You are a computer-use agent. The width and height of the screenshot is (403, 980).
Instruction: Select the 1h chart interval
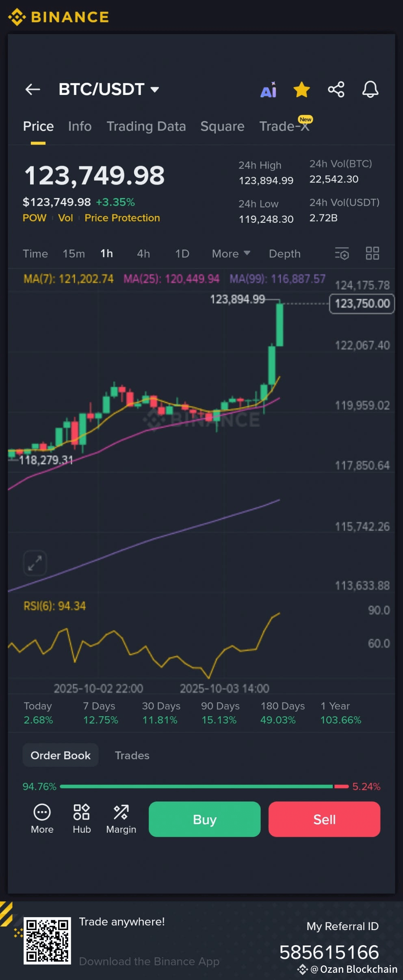point(106,254)
